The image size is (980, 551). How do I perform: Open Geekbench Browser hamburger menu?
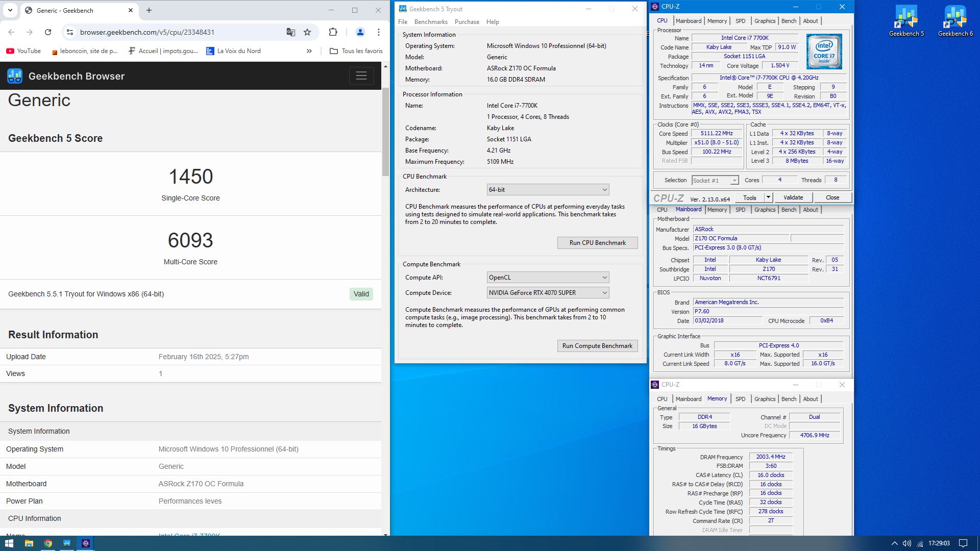[x=361, y=76]
